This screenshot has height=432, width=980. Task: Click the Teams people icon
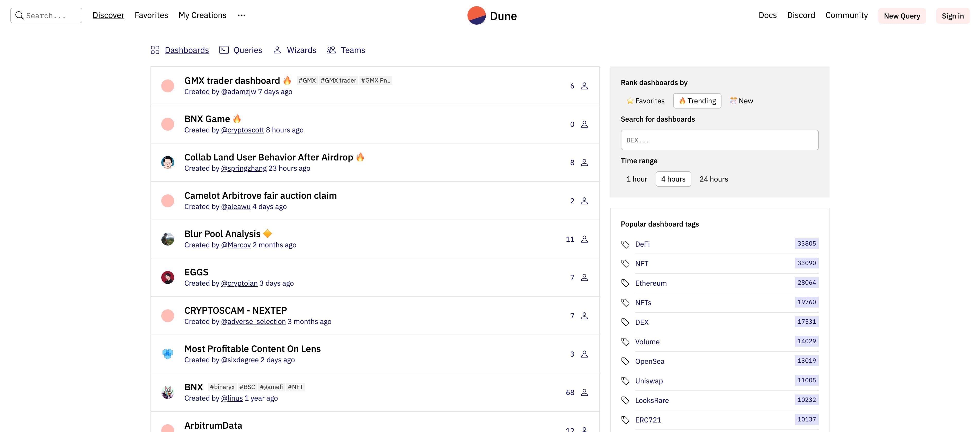pos(331,50)
